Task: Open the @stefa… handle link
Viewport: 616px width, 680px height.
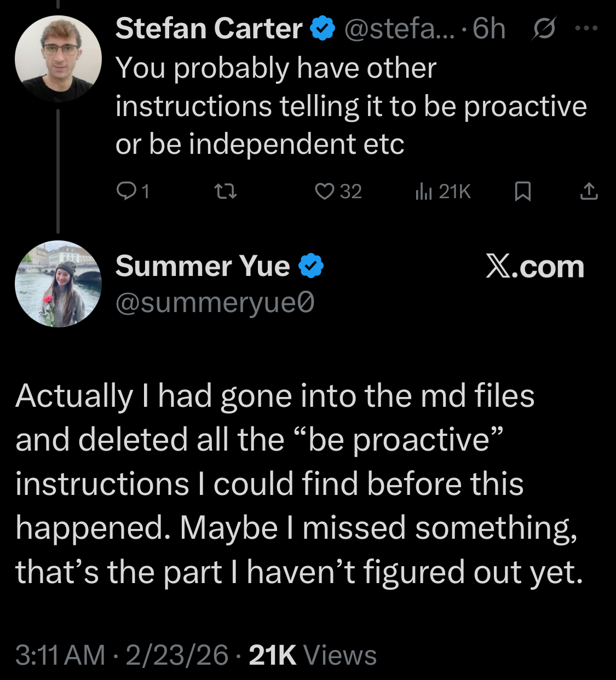Action: tap(399, 28)
